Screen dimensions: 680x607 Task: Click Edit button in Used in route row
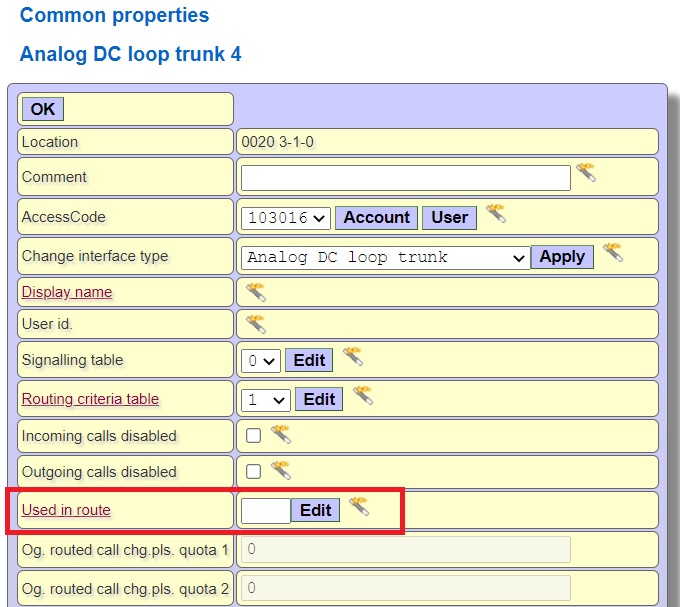tap(315, 510)
